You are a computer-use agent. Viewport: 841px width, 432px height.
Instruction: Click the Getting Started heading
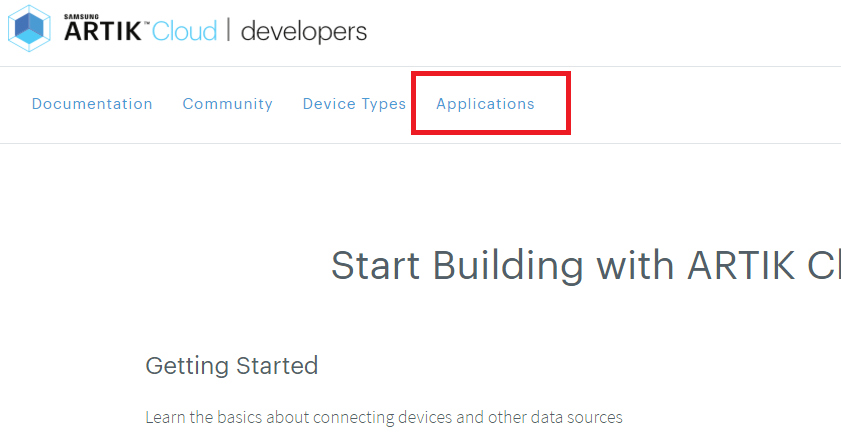click(x=232, y=366)
